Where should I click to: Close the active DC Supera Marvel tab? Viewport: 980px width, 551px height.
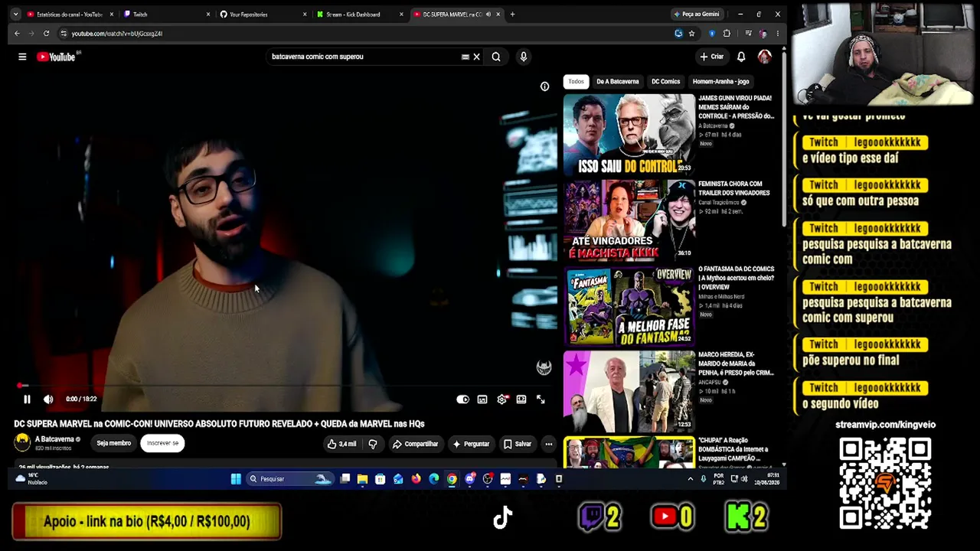[x=498, y=15]
